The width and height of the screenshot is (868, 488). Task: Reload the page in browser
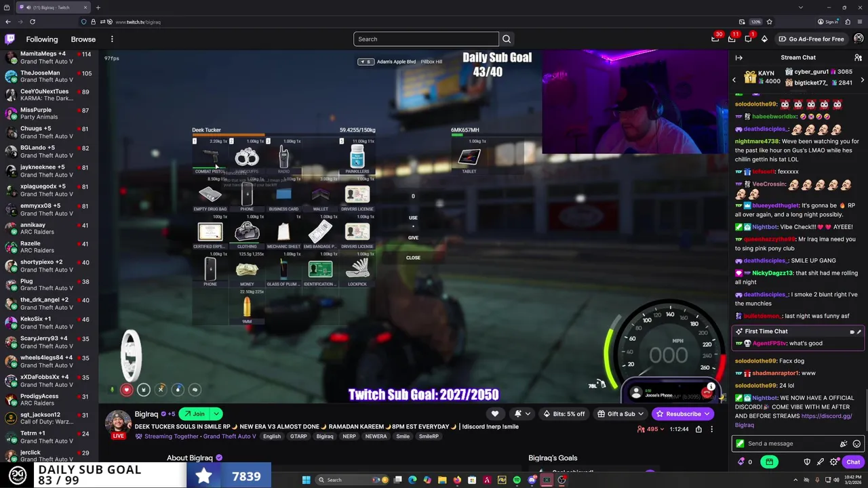click(x=32, y=22)
